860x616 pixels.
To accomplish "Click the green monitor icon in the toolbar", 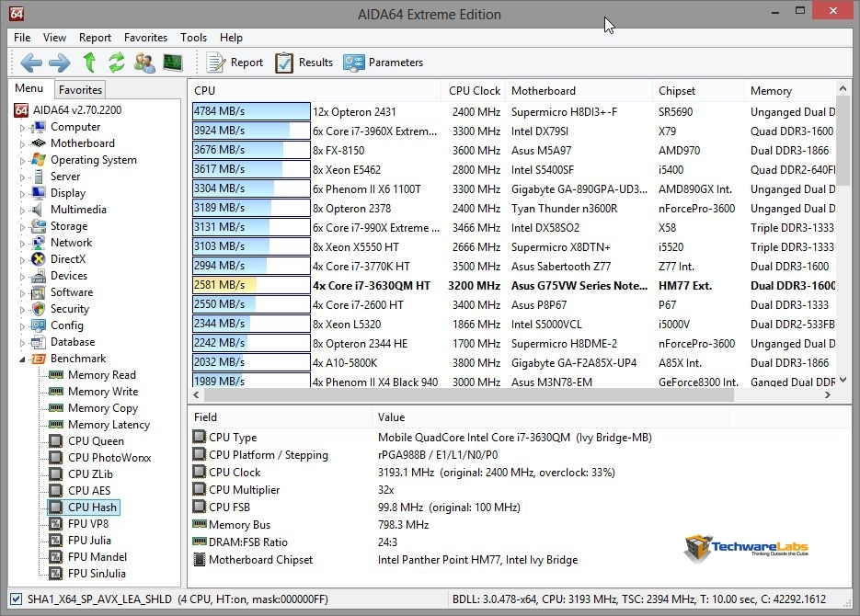I will [173, 63].
